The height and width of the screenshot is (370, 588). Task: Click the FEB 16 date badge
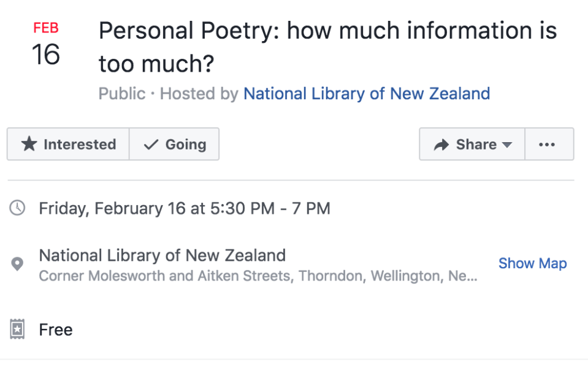[x=46, y=46]
